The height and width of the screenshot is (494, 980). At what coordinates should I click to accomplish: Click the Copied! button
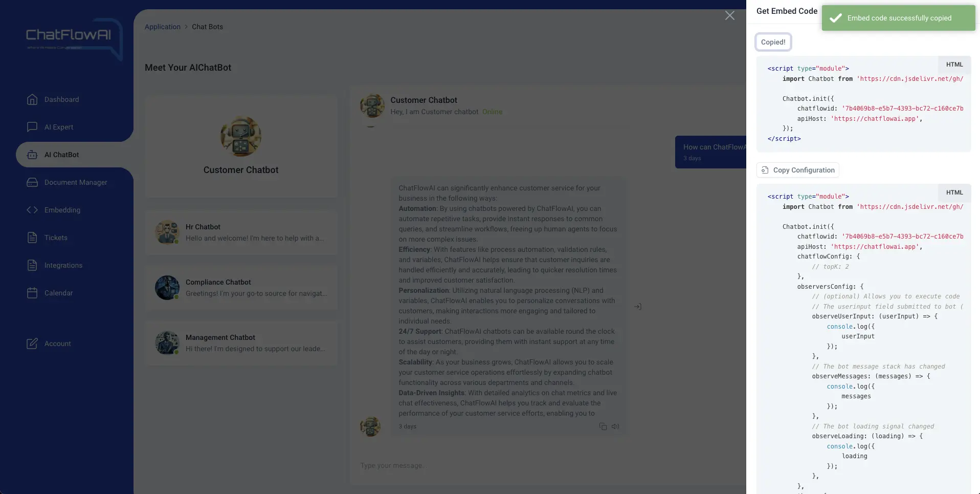773,42
